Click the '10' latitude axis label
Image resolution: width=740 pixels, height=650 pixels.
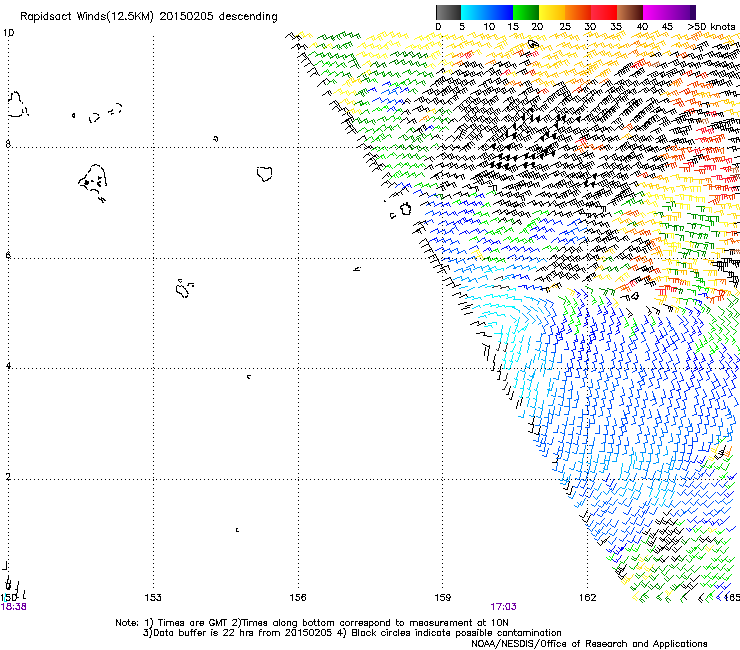(8, 33)
